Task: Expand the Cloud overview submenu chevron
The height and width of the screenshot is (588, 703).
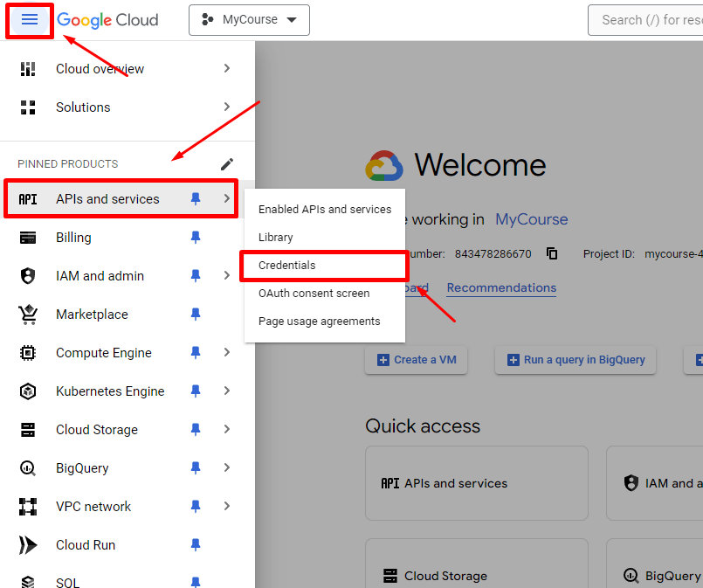Action: [227, 68]
